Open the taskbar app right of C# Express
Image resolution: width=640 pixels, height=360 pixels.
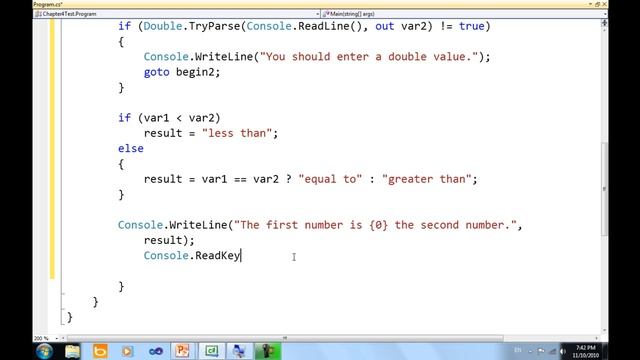click(239, 351)
